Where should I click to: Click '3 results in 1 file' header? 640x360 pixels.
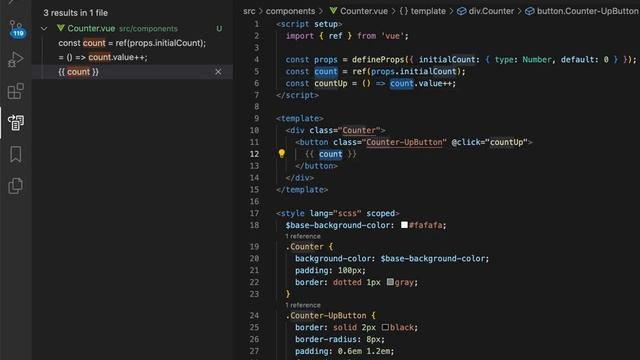point(76,13)
